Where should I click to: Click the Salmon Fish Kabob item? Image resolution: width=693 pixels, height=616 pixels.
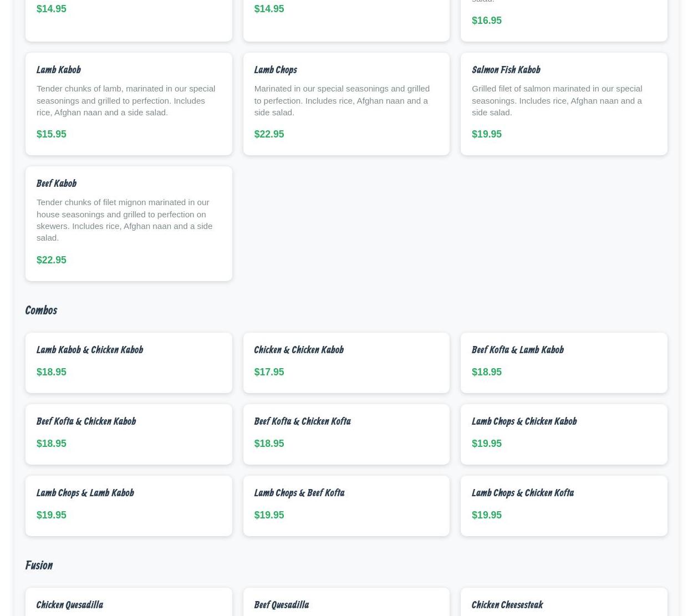[x=505, y=70]
